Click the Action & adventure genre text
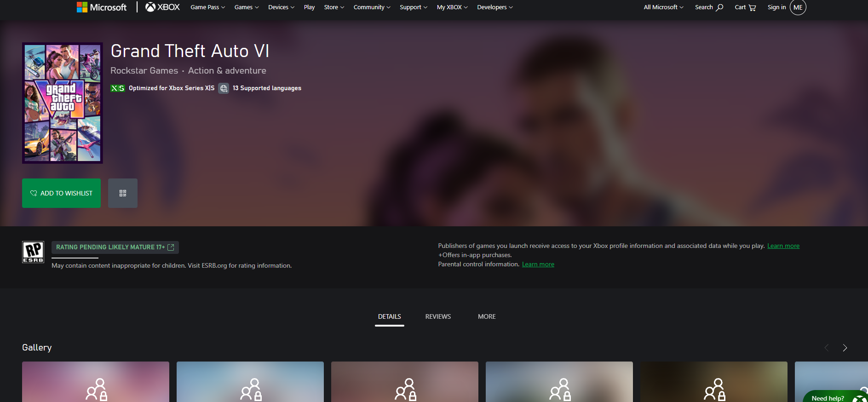The image size is (868, 402). (227, 70)
